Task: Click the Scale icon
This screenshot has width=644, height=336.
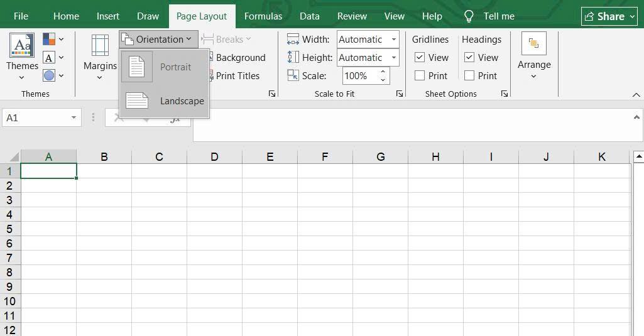Action: pyautogui.click(x=293, y=75)
